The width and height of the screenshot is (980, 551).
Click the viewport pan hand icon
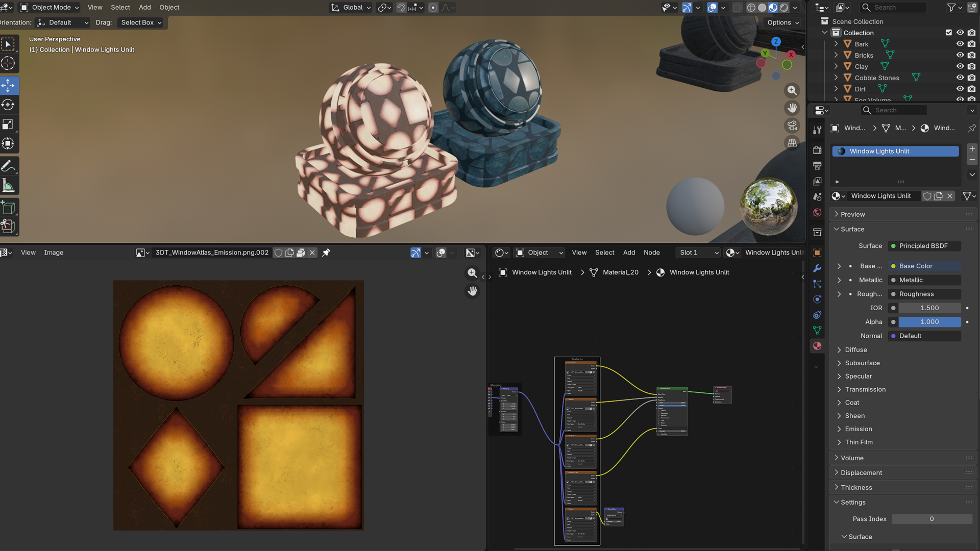click(792, 108)
